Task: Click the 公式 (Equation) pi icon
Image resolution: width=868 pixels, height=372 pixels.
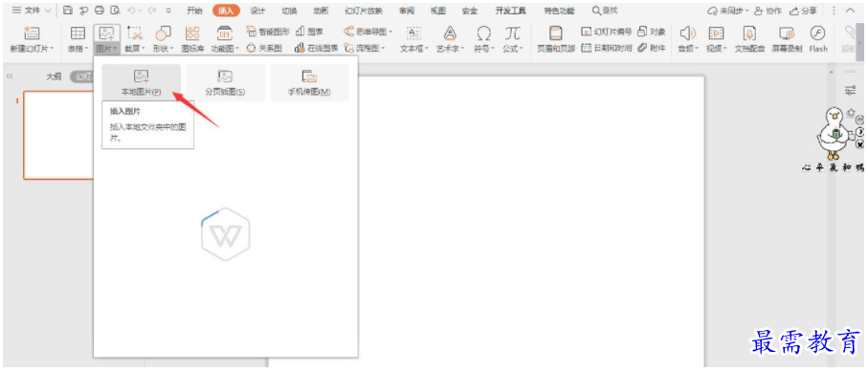Action: click(513, 33)
